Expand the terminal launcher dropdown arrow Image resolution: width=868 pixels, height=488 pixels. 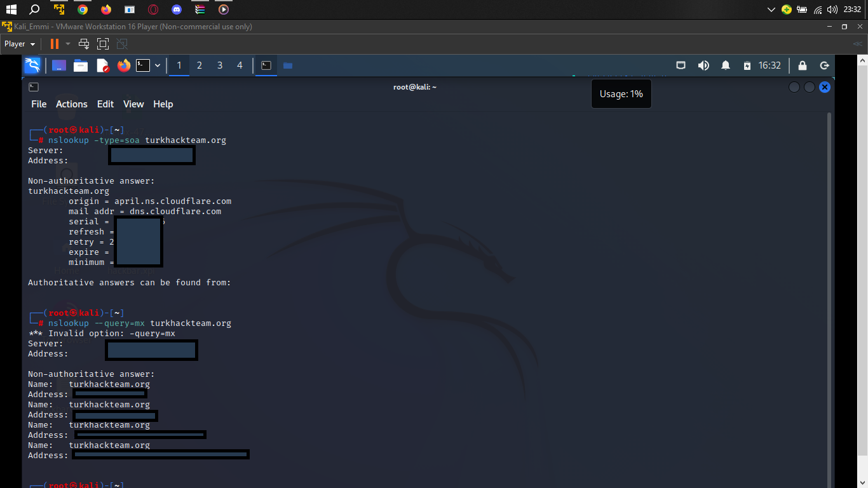click(158, 65)
